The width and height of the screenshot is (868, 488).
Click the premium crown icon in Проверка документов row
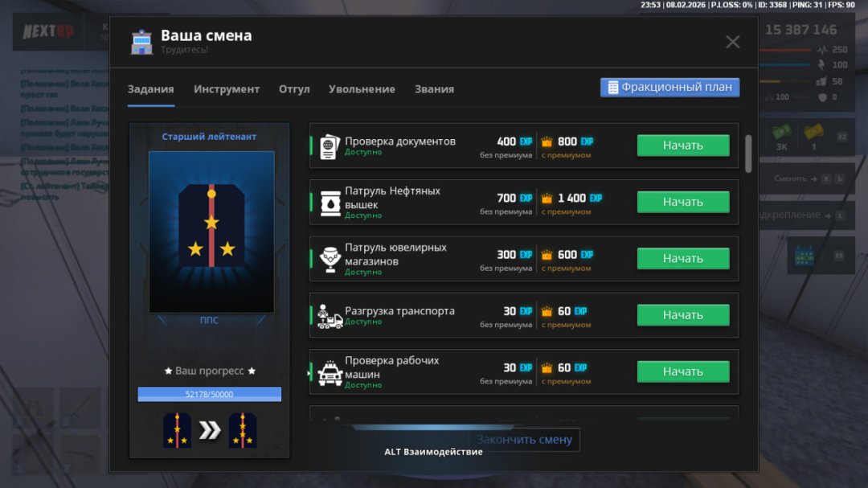tap(547, 142)
